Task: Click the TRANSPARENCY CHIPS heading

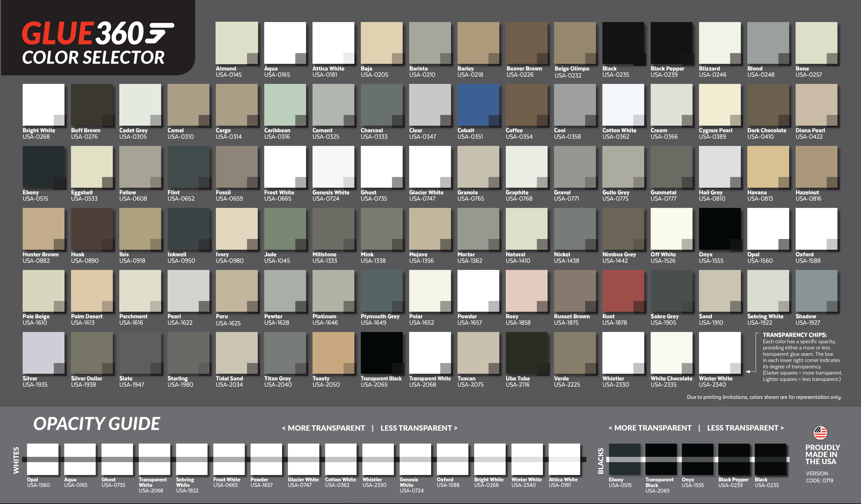Action: pyautogui.click(x=795, y=335)
